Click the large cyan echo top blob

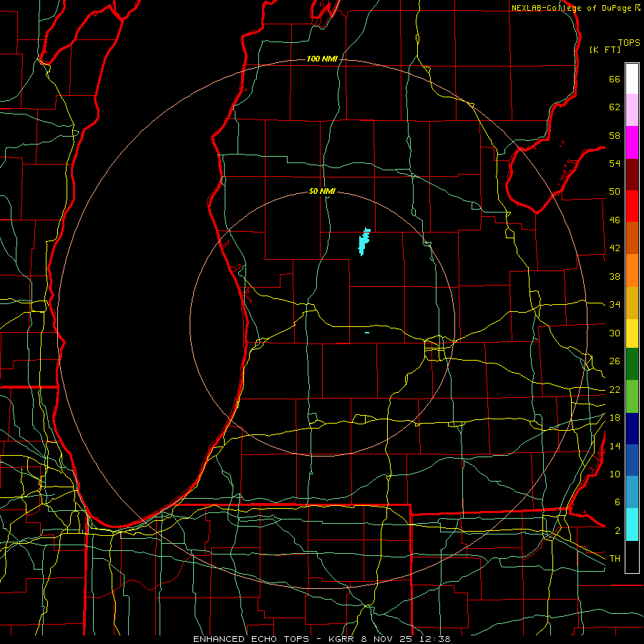[x=364, y=243]
